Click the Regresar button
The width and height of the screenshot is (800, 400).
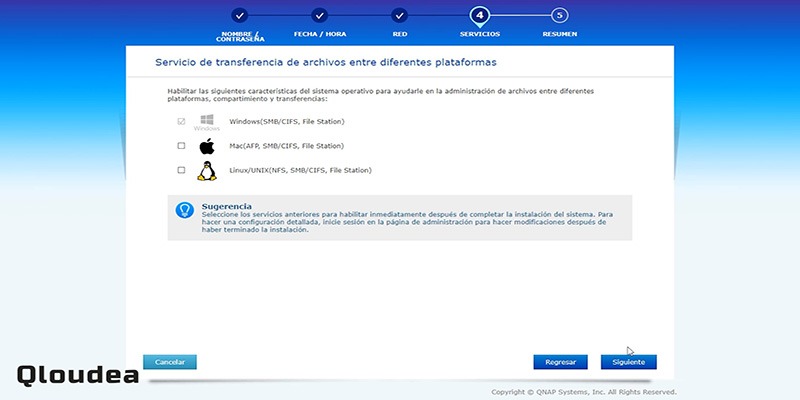click(x=561, y=362)
